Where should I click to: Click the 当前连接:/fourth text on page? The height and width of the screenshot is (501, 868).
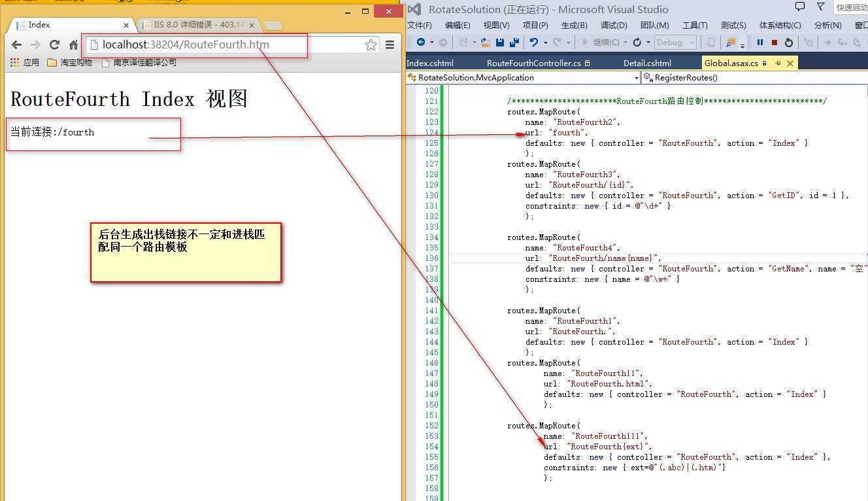(x=52, y=132)
